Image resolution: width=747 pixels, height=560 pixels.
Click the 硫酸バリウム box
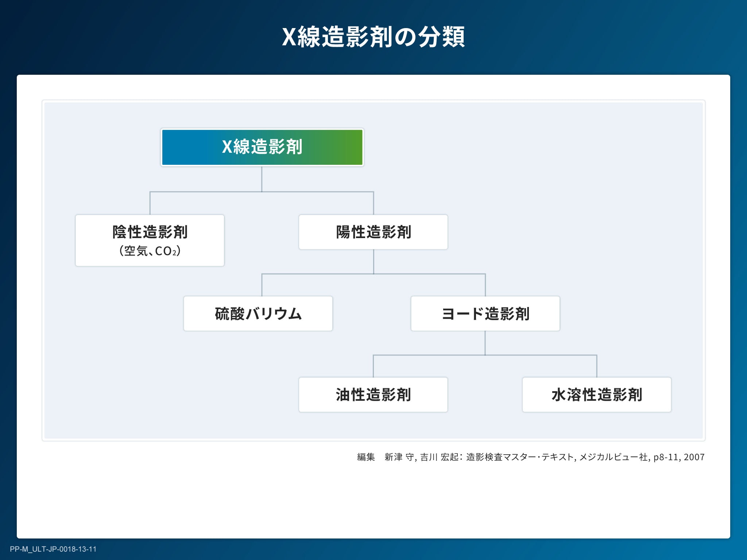tap(258, 314)
